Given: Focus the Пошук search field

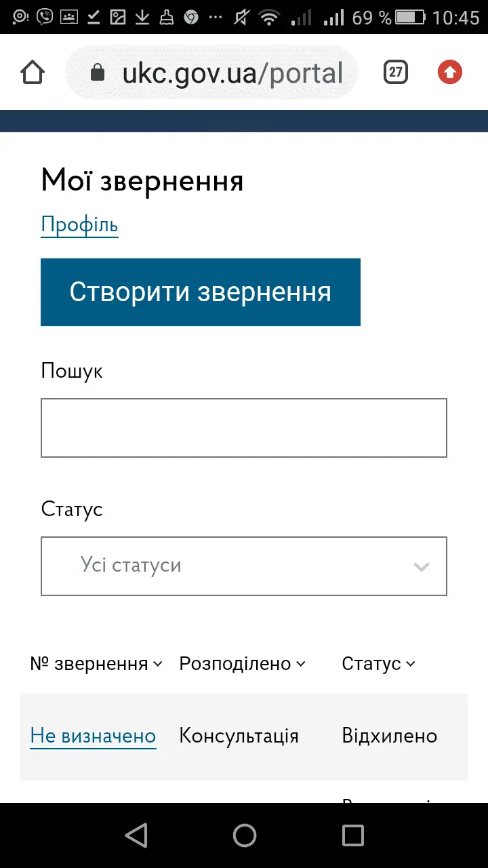Looking at the screenshot, I should 244,428.
